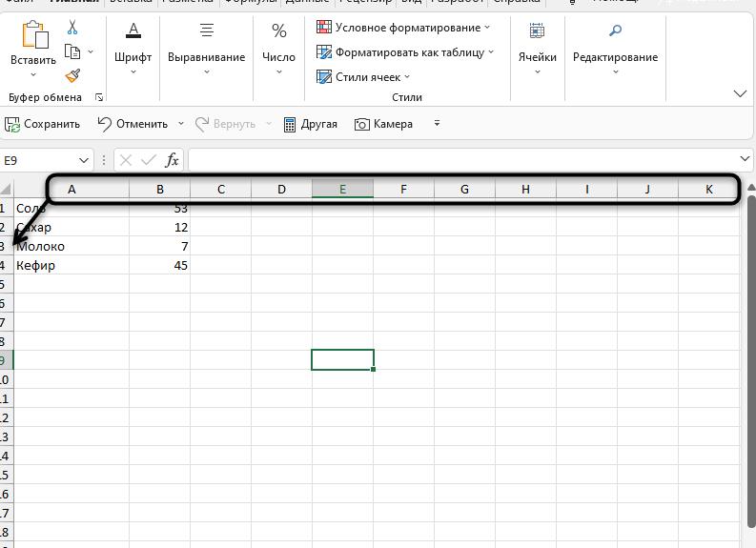756x548 pixels.
Task: Click Сохранить in the quick access toolbar
Action: (42, 124)
